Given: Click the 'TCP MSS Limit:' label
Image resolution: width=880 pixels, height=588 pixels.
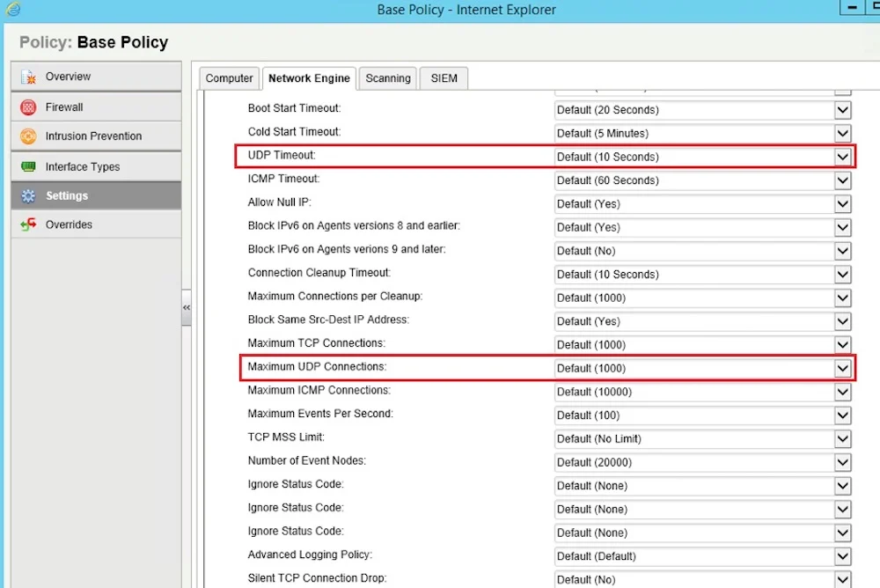Looking at the screenshot, I should 286,437.
